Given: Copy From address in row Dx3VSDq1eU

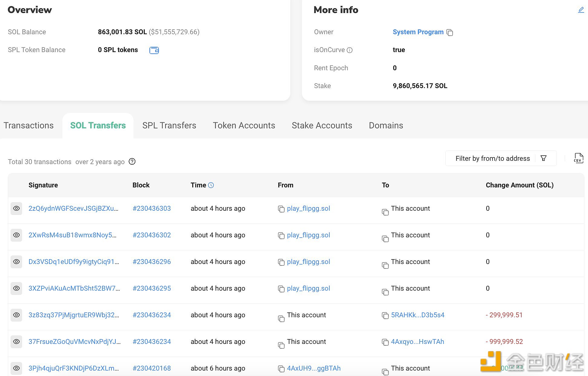Looking at the screenshot, I should [x=281, y=262].
